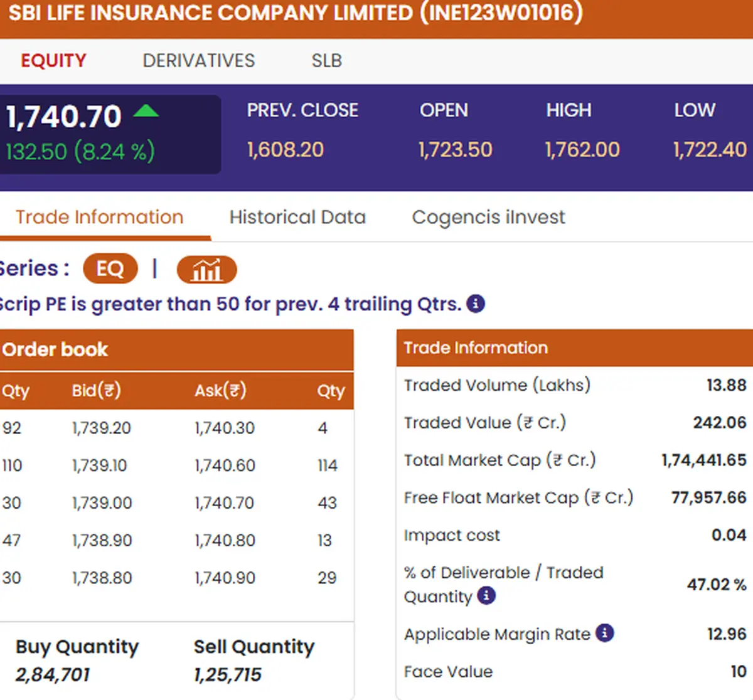Click info icon next to Deliverable Quantity
The width and height of the screenshot is (753, 700).
(x=486, y=595)
